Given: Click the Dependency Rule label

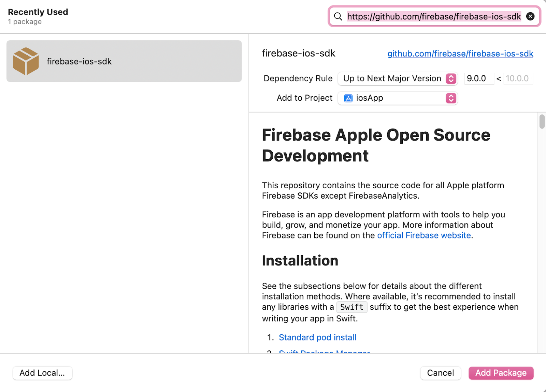Looking at the screenshot, I should tap(298, 78).
